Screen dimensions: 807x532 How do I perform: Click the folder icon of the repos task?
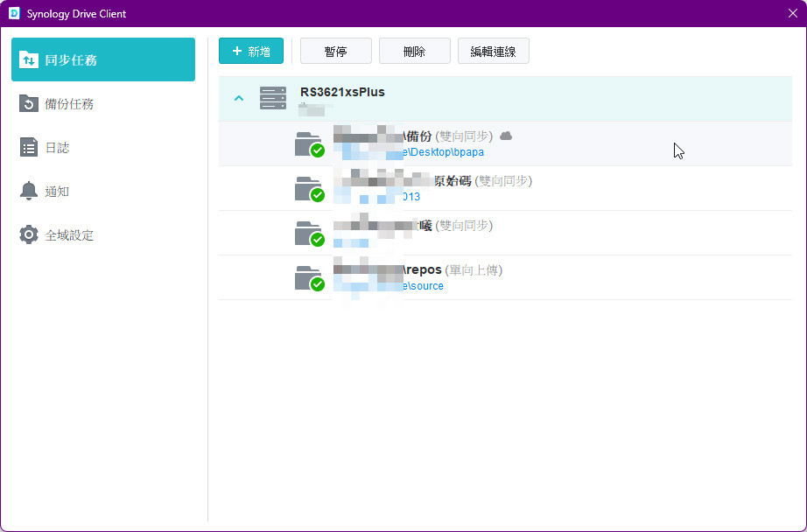[x=309, y=278]
